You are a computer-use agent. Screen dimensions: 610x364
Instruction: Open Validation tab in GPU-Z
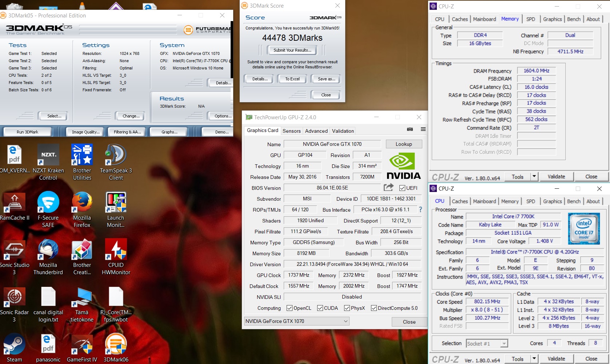point(343,131)
